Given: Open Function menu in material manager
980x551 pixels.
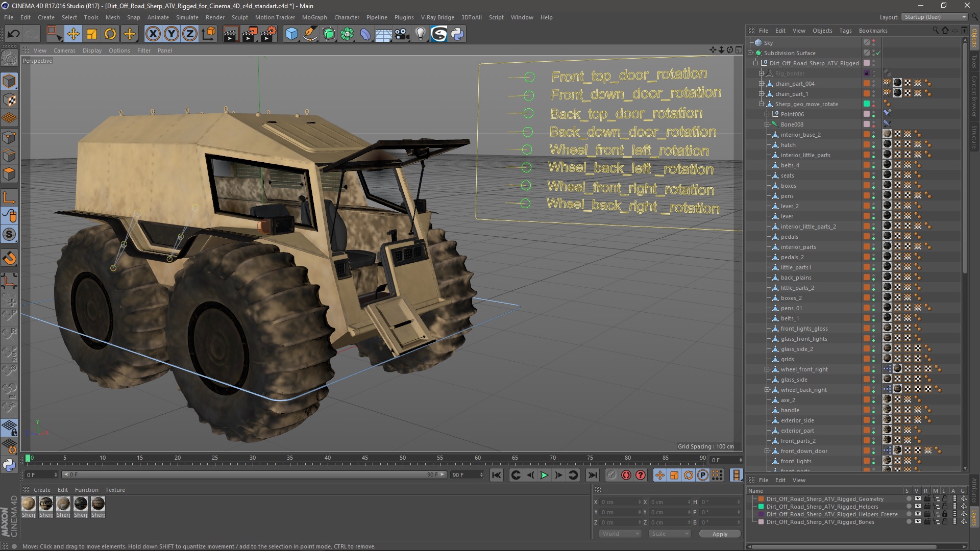Looking at the screenshot, I should coord(86,490).
